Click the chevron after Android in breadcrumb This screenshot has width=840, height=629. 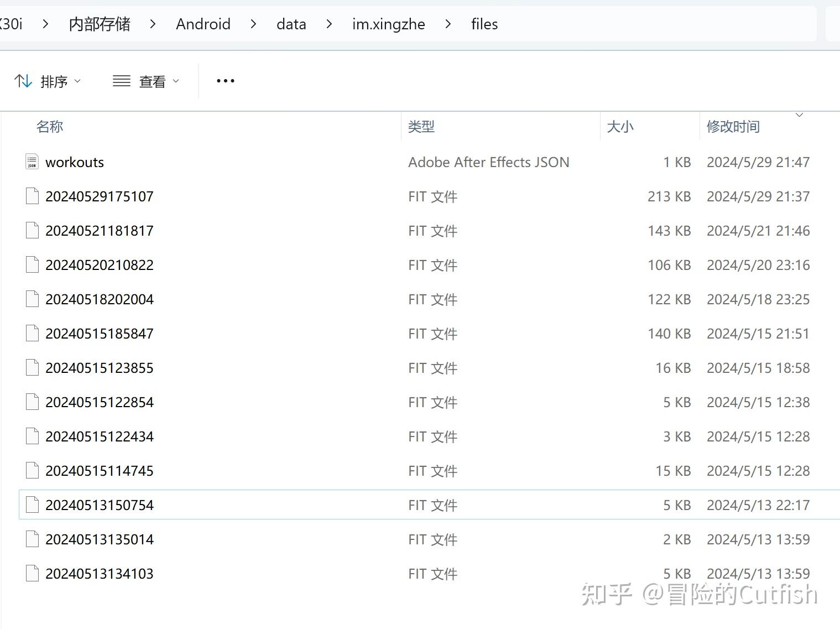[253, 24]
